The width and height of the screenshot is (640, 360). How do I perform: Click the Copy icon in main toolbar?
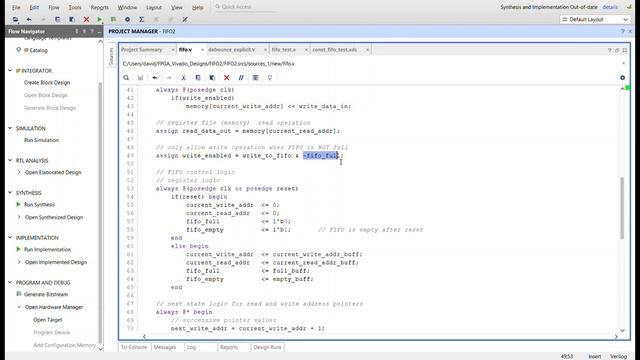click(58, 19)
